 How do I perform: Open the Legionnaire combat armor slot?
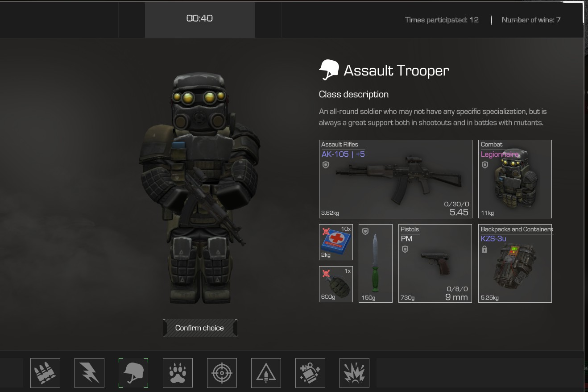[515, 179]
